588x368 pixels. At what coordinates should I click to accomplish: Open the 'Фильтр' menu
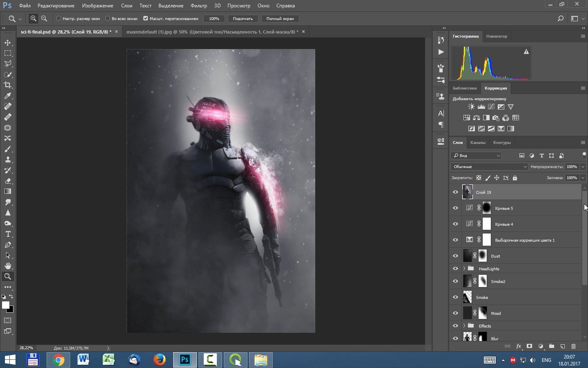click(199, 6)
